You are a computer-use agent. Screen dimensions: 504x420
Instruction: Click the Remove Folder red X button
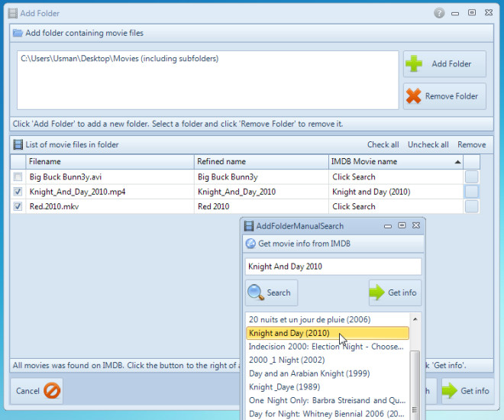tap(444, 96)
